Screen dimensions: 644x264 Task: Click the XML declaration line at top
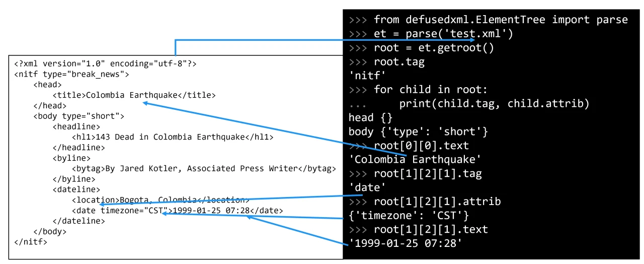[105, 64]
